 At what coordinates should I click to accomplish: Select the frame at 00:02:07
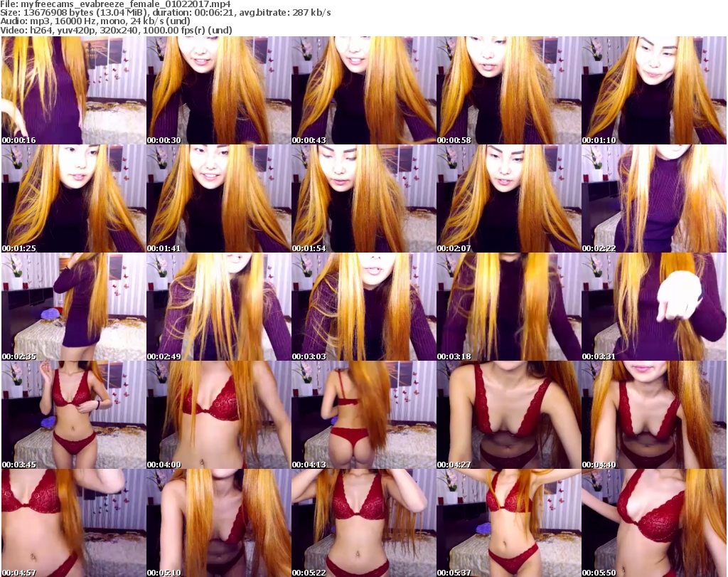tap(508, 198)
